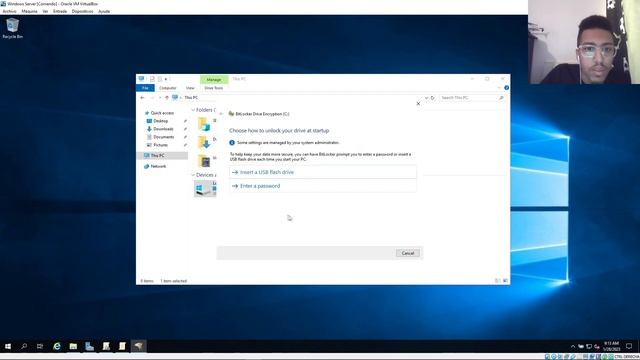640x360 pixels.
Task: Open the Action Center notifications
Action: [629, 346]
